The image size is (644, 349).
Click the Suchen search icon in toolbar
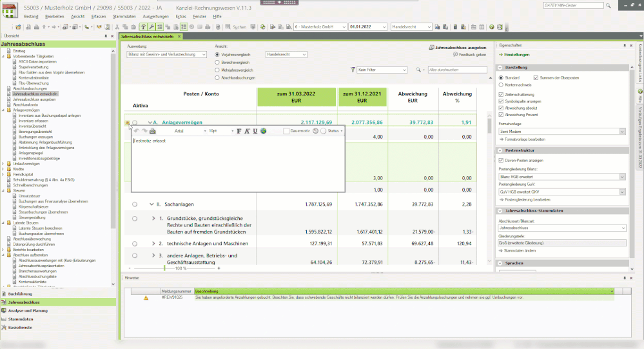tap(228, 27)
